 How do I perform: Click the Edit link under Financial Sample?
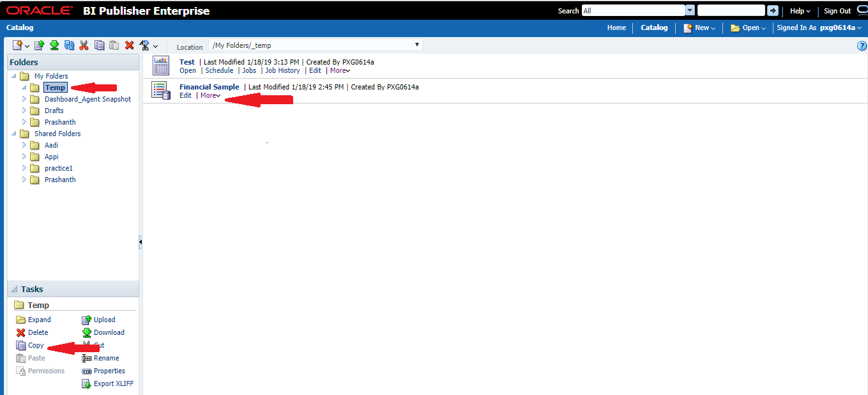tap(185, 96)
